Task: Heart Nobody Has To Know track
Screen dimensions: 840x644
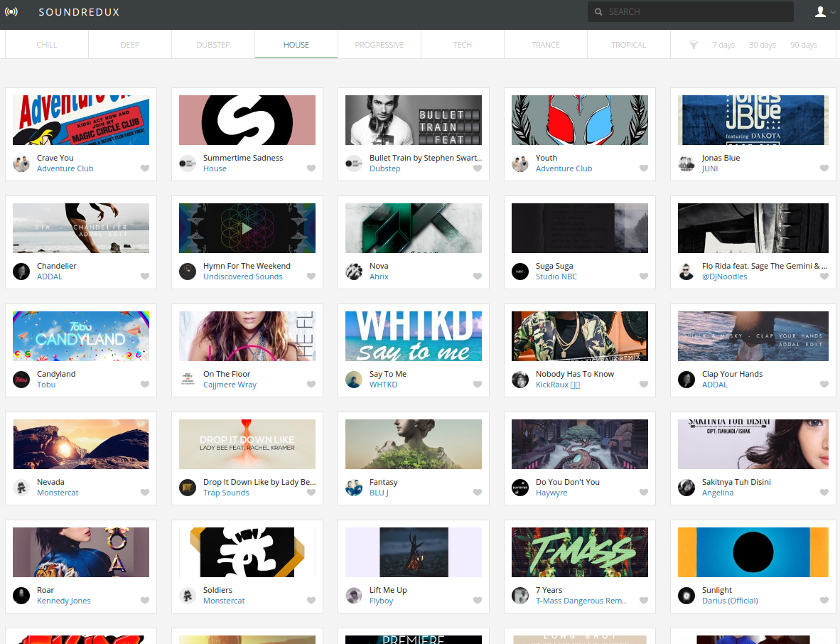Action: 644,384
